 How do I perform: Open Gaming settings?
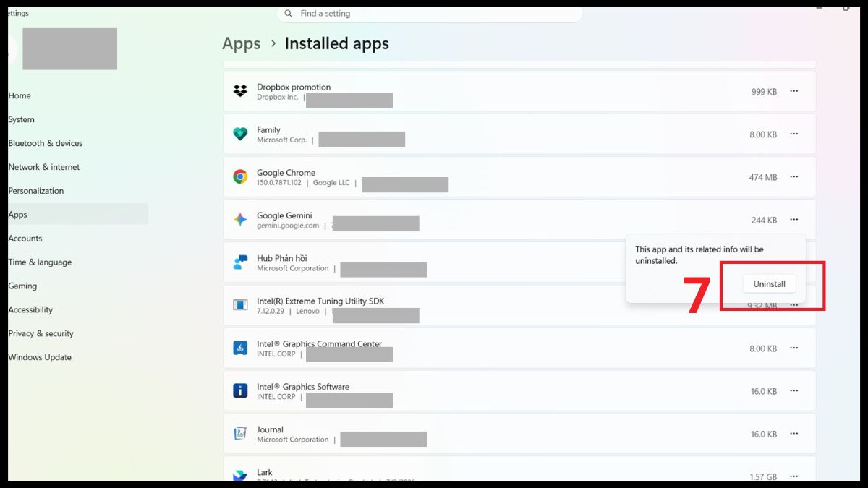pyautogui.click(x=22, y=286)
